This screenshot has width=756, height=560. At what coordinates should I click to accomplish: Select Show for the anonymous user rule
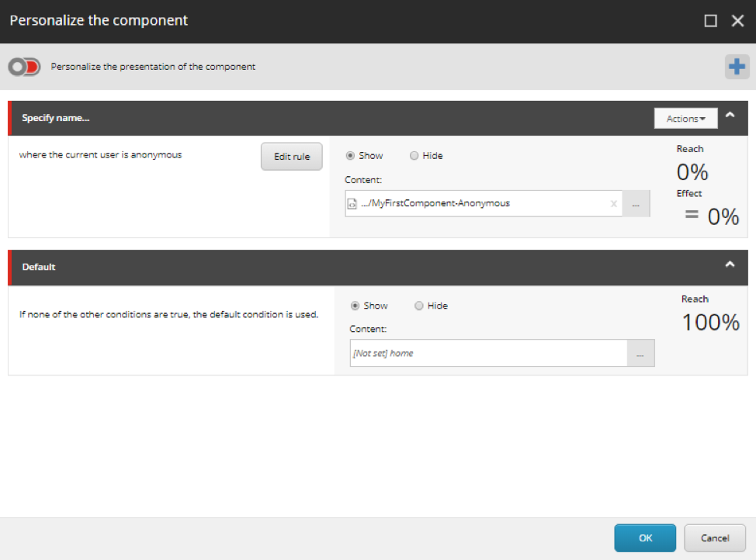tap(350, 156)
